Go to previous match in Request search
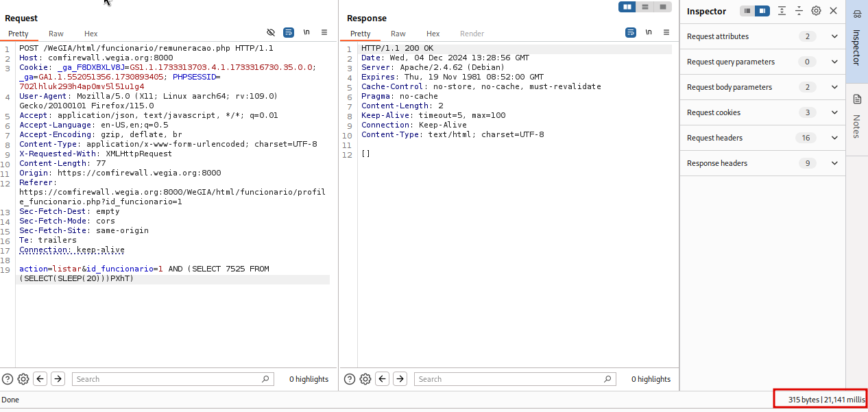 pyautogui.click(x=40, y=379)
